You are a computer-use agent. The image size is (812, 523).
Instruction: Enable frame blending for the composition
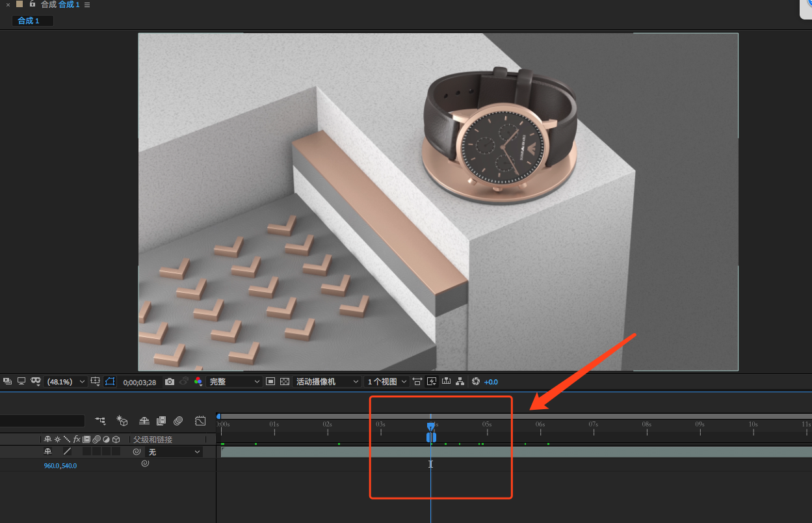point(161,421)
